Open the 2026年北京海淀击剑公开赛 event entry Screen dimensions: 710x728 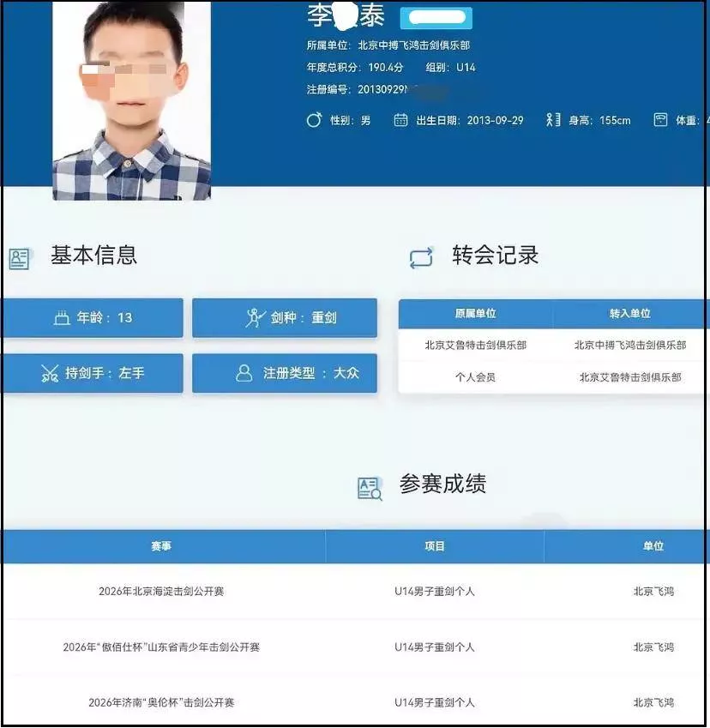pyautogui.click(x=161, y=591)
